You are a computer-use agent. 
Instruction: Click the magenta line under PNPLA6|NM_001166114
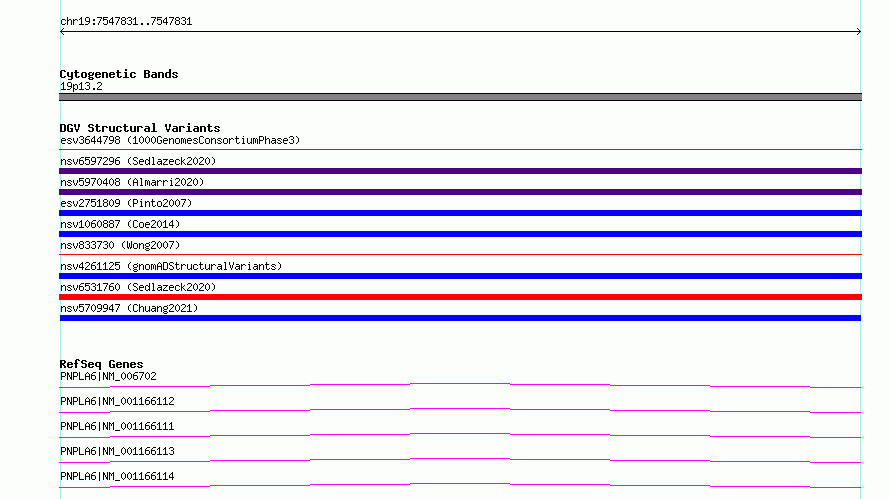[x=460, y=485]
